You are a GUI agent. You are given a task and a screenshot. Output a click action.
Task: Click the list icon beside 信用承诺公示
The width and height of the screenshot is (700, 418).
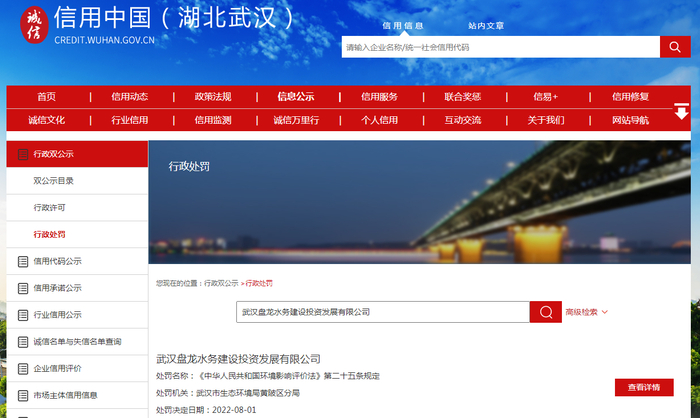pos(23,288)
